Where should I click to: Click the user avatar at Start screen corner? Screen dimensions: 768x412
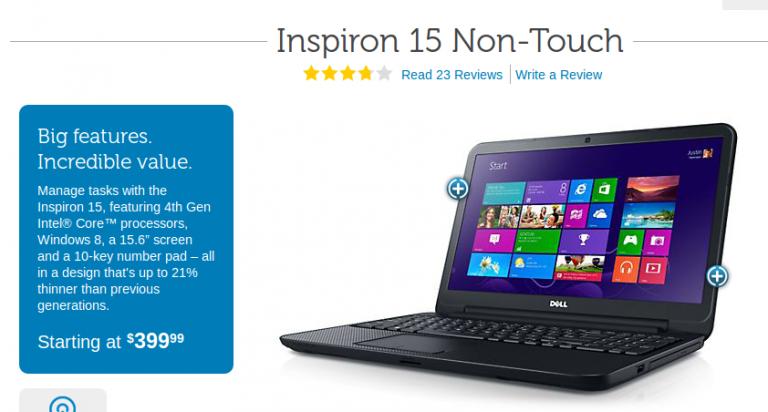pos(708,153)
